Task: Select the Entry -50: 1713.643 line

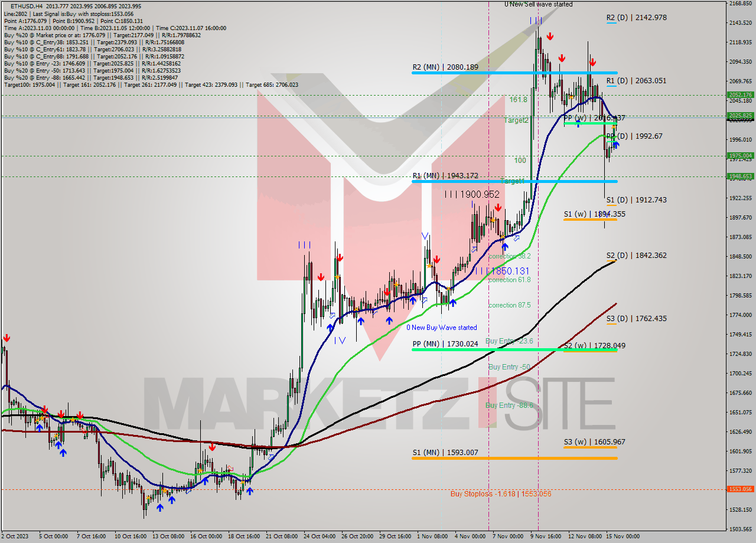Action: [x=92, y=70]
